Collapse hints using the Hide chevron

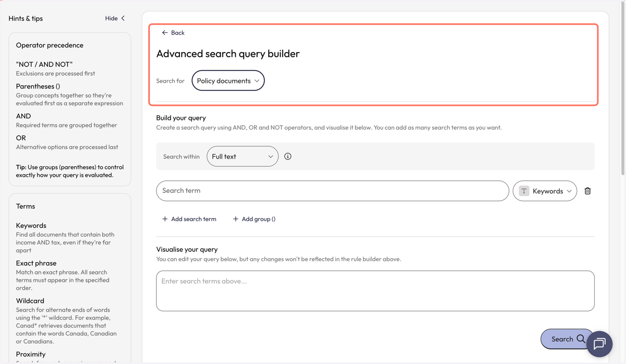pyautogui.click(x=123, y=18)
